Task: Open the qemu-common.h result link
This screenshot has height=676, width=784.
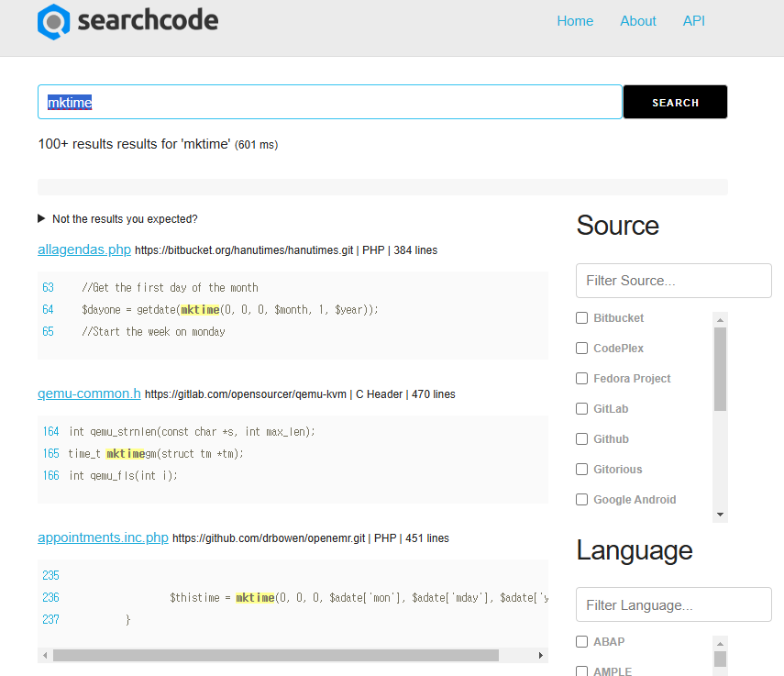Action: (x=89, y=393)
